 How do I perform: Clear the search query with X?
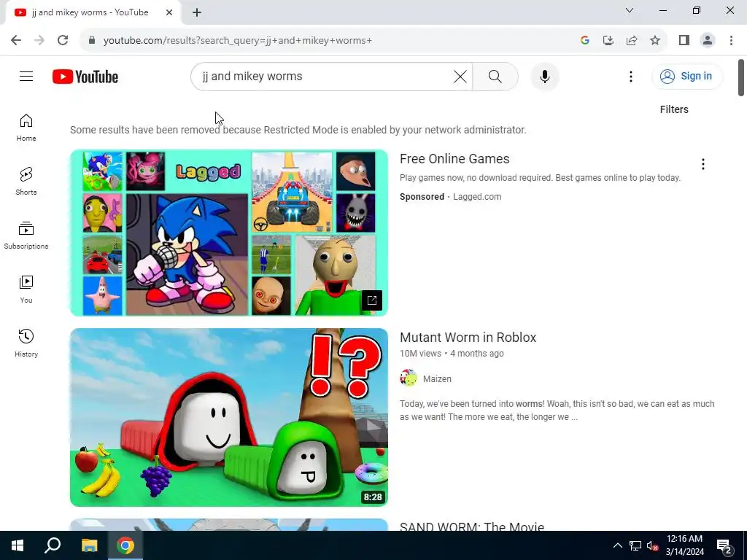point(460,76)
